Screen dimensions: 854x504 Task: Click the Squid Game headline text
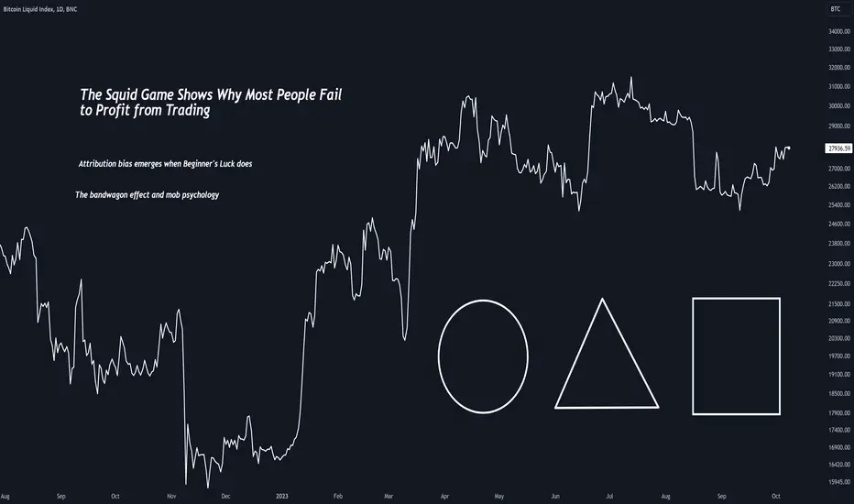click(211, 102)
